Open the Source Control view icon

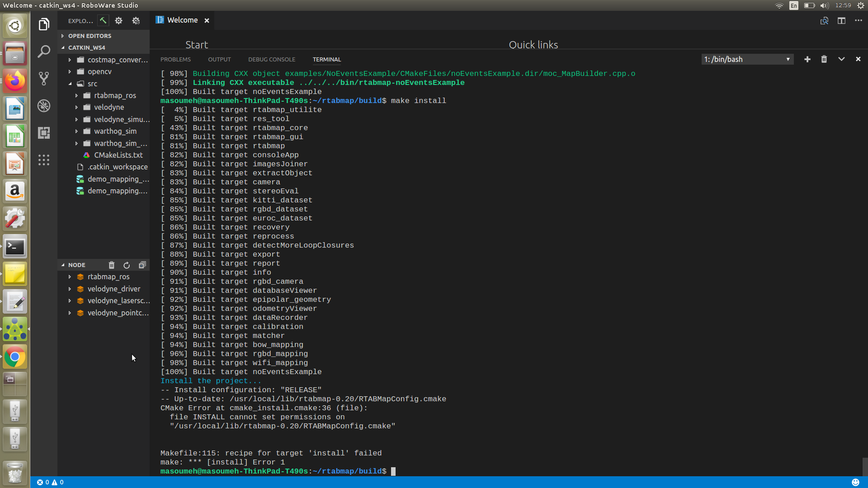pyautogui.click(x=44, y=79)
